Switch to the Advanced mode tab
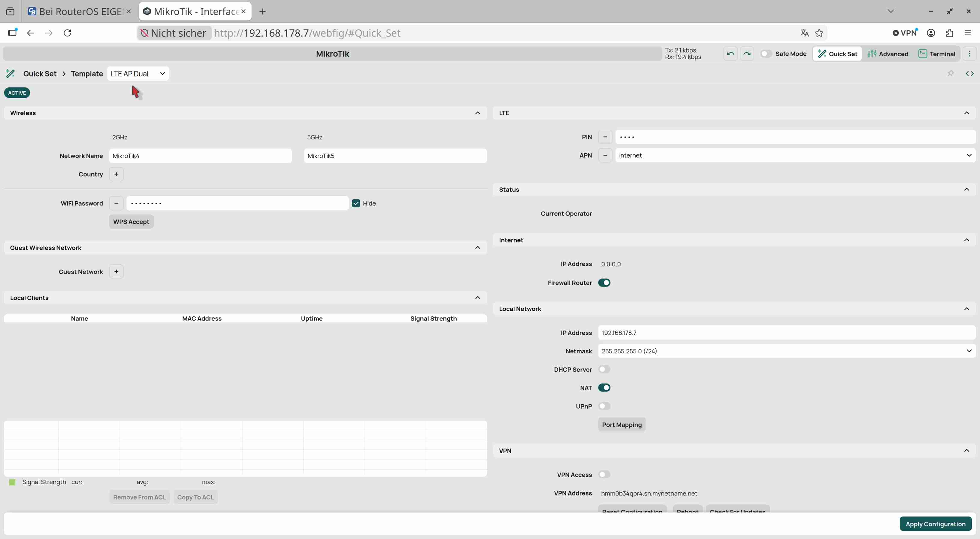The width and height of the screenshot is (980, 539). point(888,54)
